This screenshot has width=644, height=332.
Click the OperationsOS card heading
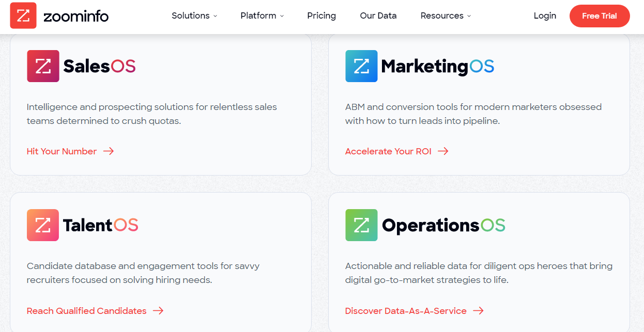tap(443, 226)
